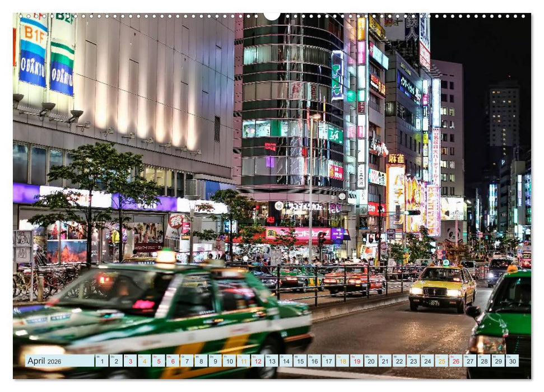Click the midweek date 15

click(300, 363)
